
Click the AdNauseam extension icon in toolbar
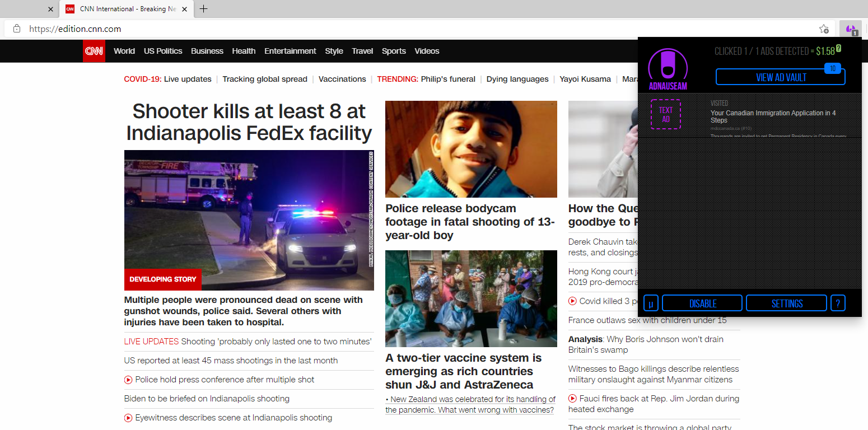pyautogui.click(x=851, y=29)
